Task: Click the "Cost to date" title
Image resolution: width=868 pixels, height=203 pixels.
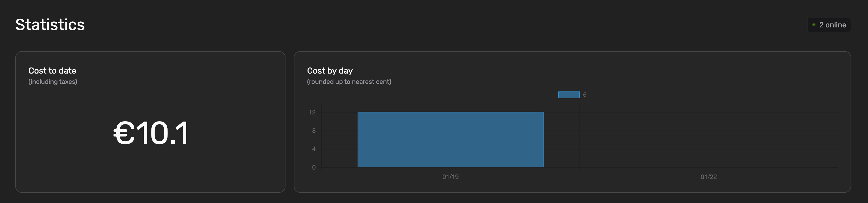Action: tap(52, 71)
